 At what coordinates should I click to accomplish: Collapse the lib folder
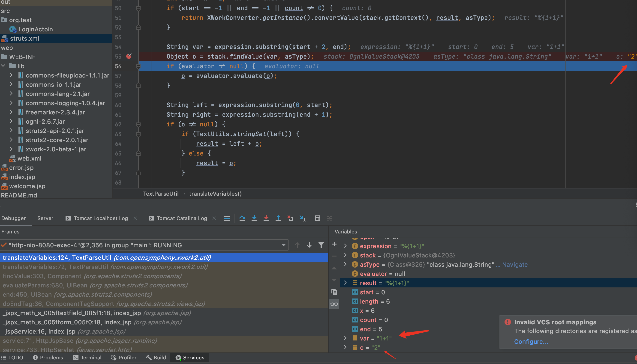click(3, 66)
